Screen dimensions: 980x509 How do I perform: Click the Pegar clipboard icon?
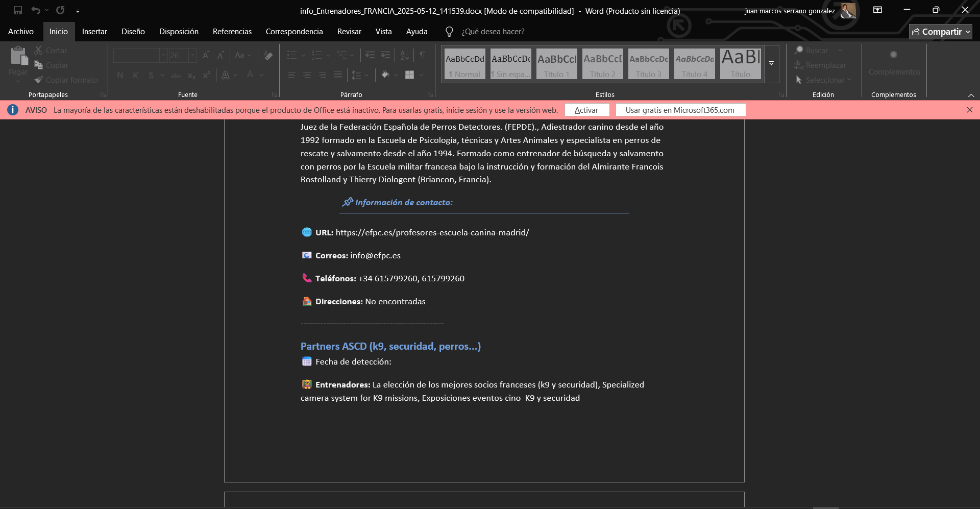pos(19,56)
